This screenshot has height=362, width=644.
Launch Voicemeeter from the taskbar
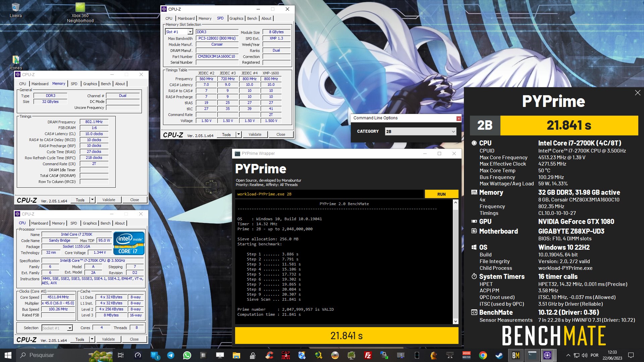point(467,355)
